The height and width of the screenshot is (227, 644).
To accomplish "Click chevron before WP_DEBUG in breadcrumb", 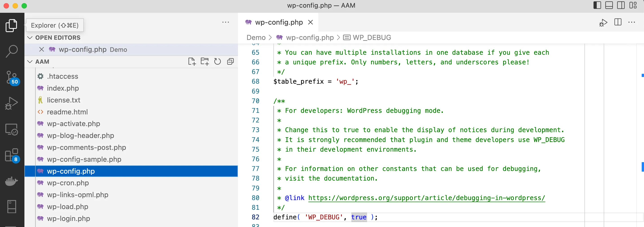I will 338,37.
